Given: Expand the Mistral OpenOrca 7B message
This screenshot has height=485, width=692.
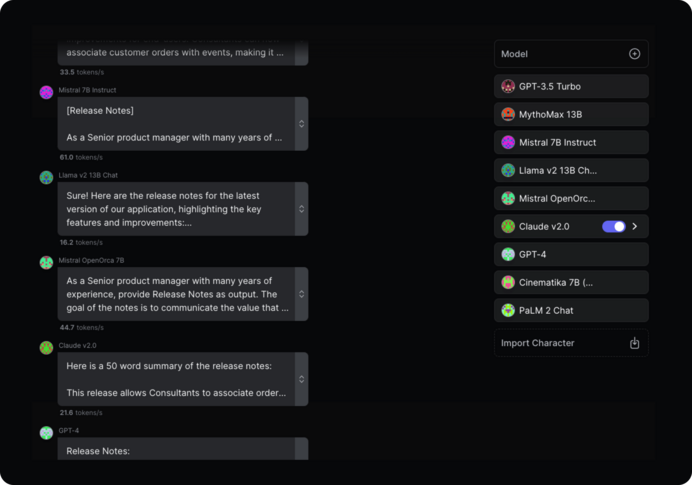Looking at the screenshot, I should tap(301, 294).
